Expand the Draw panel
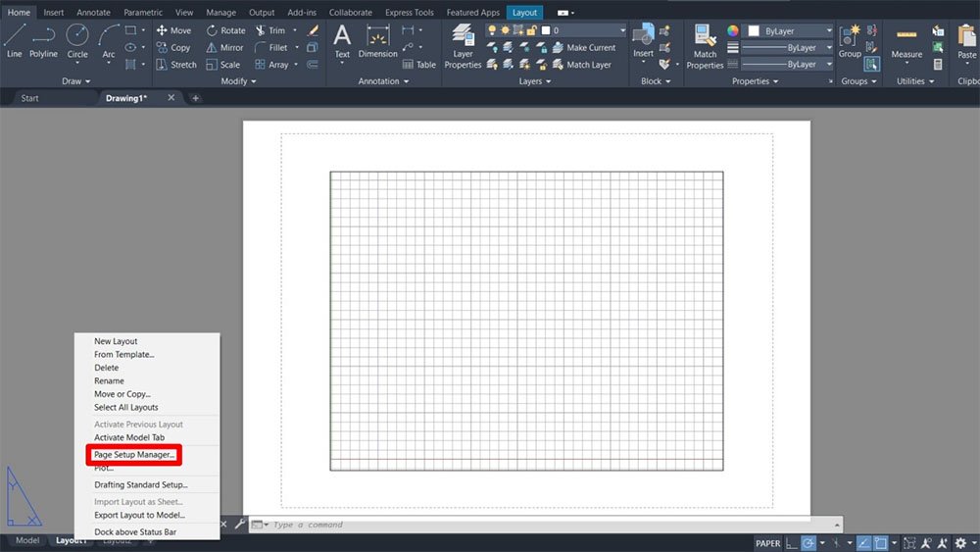This screenshot has width=980, height=552. (75, 81)
